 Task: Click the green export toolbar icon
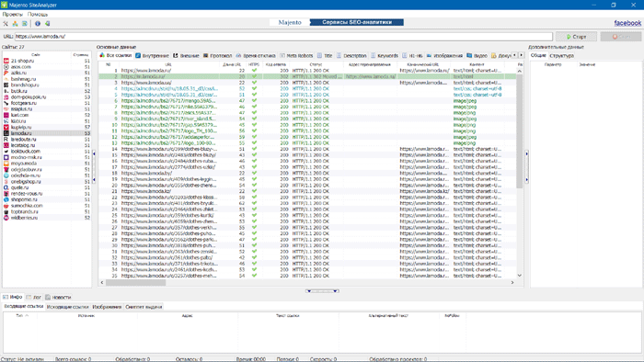point(47,24)
